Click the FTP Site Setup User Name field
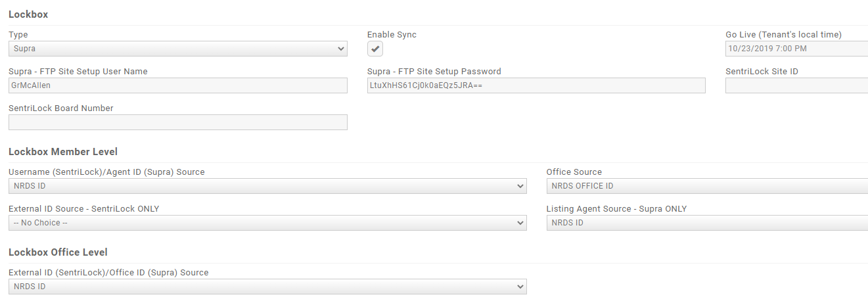The image size is (868, 303). [177, 85]
